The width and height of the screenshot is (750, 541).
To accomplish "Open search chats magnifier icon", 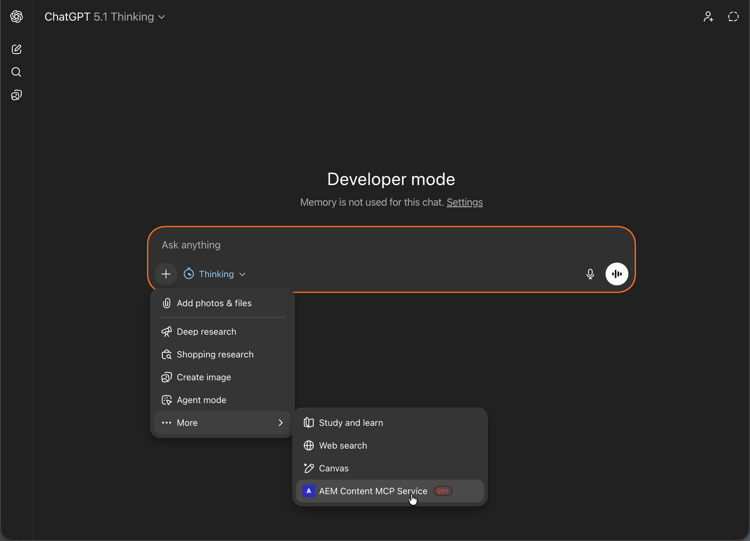I will [16, 72].
